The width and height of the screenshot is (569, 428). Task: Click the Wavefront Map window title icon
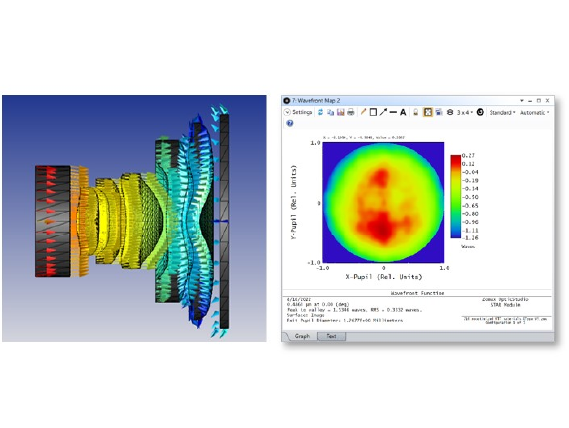tap(287, 101)
